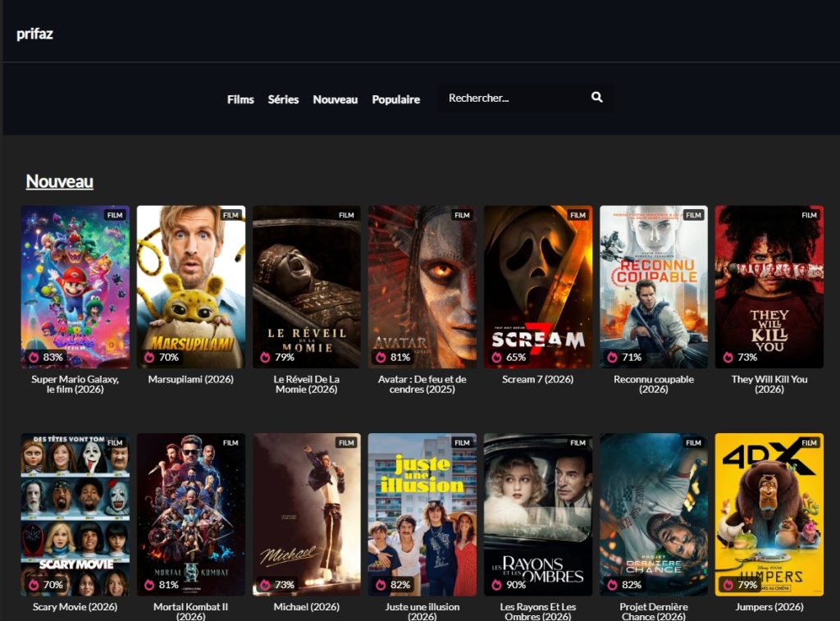The width and height of the screenshot is (840, 621).
Task: Open the Séries menu item
Action: 283,99
